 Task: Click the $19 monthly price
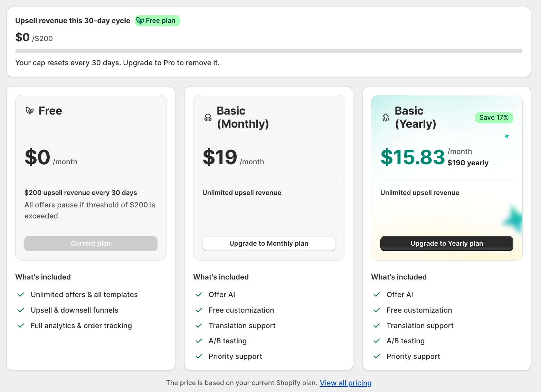click(220, 157)
